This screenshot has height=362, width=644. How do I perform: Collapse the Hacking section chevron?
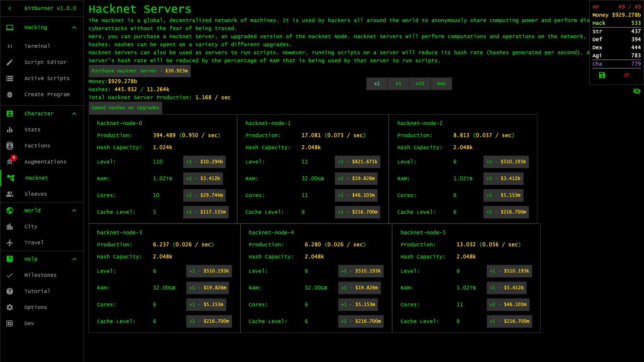coord(74,27)
